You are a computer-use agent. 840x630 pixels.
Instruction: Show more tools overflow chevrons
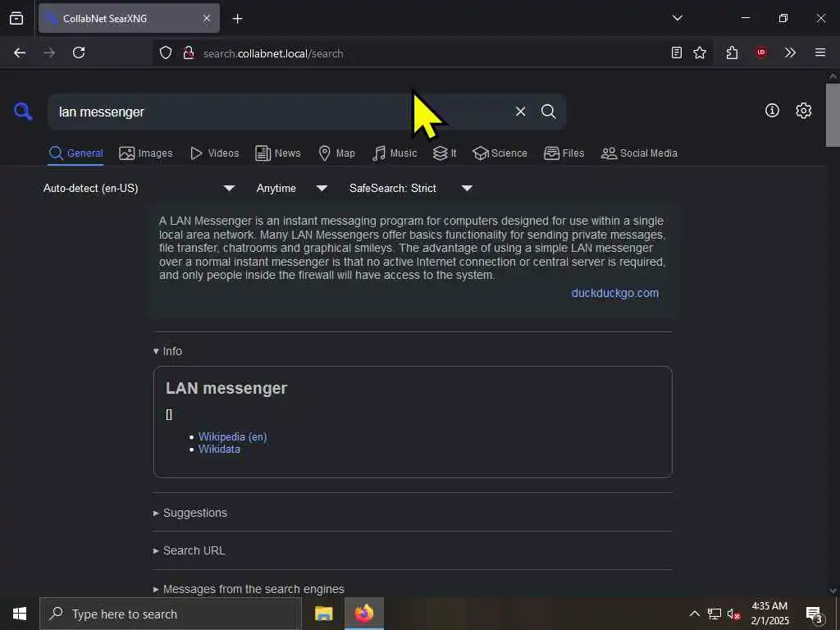tap(790, 52)
